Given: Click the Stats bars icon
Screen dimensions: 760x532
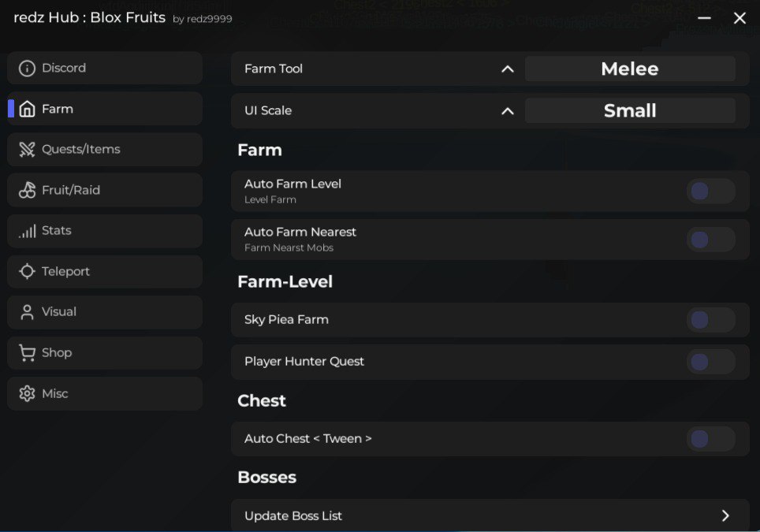Looking at the screenshot, I should click(28, 231).
